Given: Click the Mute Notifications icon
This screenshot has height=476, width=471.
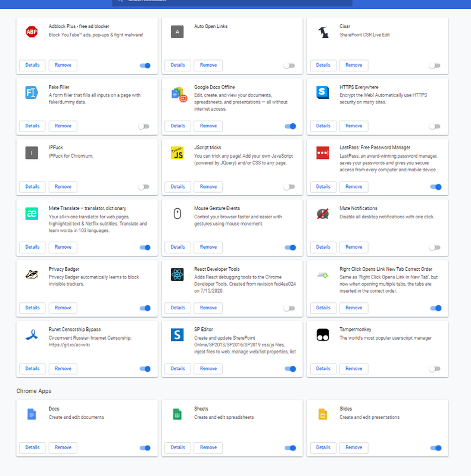Looking at the screenshot, I should pyautogui.click(x=323, y=214).
